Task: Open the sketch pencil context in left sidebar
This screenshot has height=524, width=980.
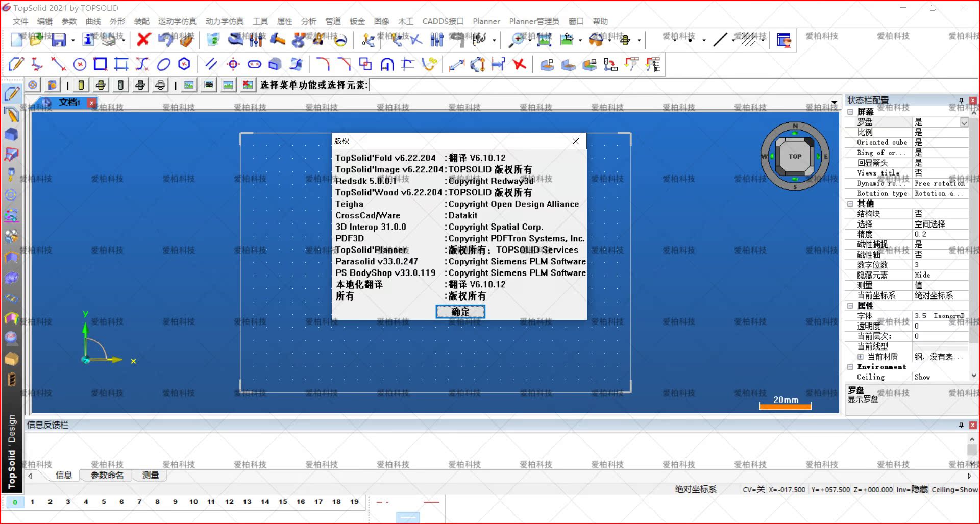Action: 12,94
